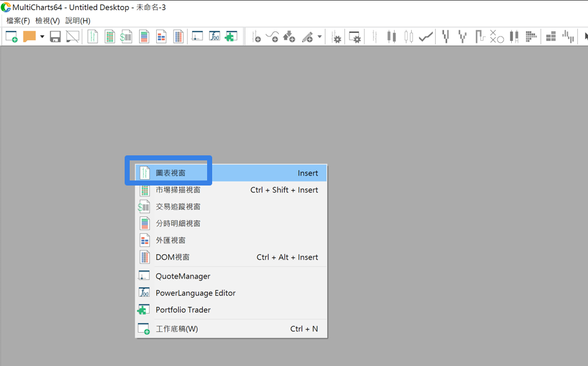Choose 工作底稿(W) from the context menu
The width and height of the screenshot is (588, 366).
(231, 329)
